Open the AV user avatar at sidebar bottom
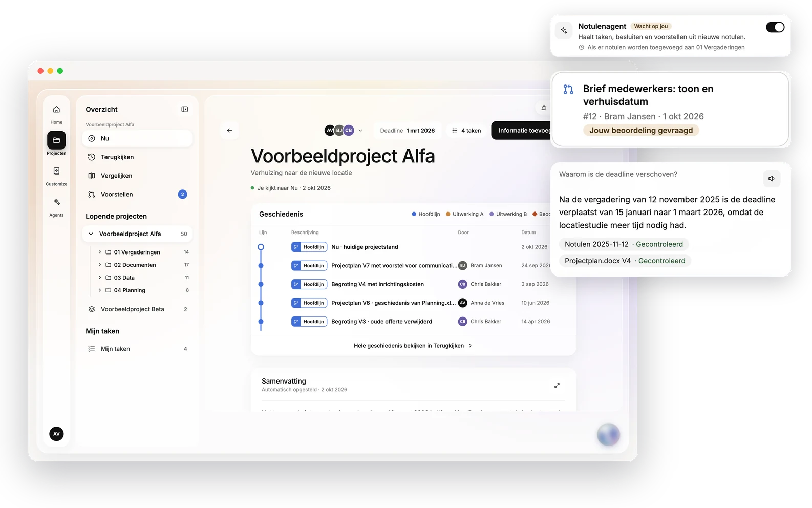 tap(56, 434)
